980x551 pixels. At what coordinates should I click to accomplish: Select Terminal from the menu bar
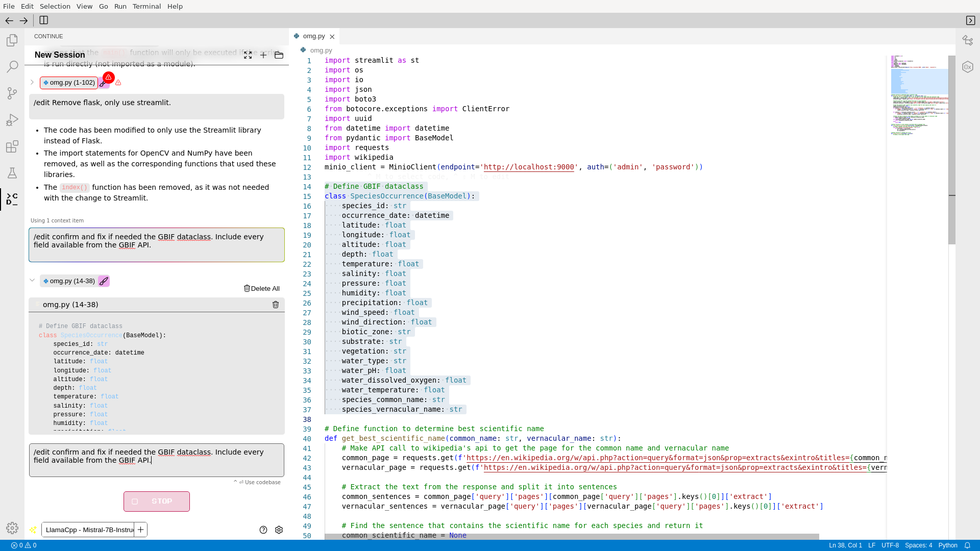pyautogui.click(x=146, y=6)
